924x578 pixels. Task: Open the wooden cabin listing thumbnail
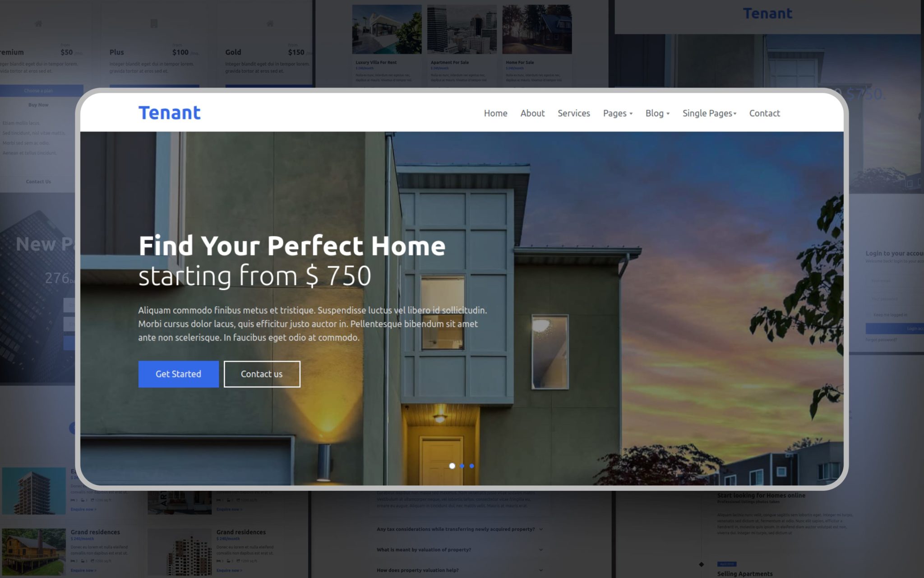pyautogui.click(x=34, y=552)
